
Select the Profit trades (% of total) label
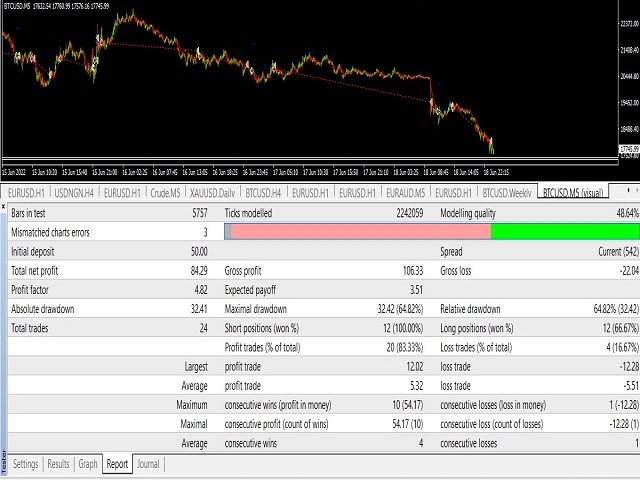pos(262,347)
